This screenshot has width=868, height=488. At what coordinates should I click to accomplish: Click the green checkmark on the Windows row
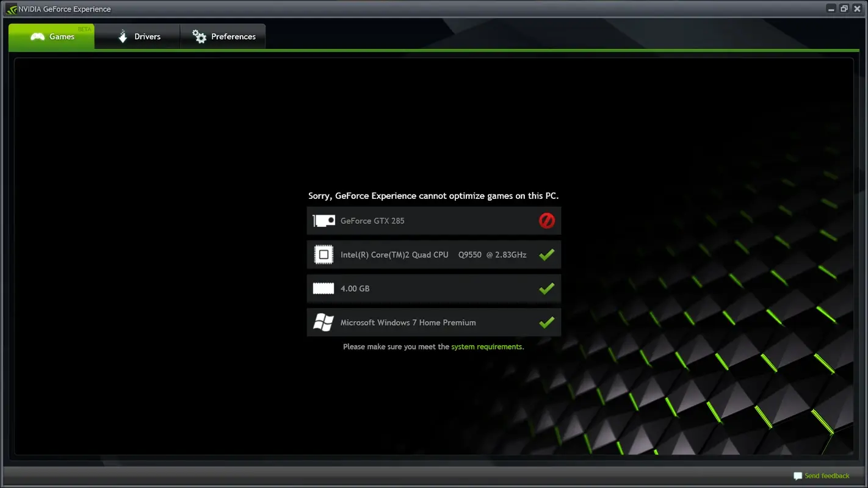[546, 322]
